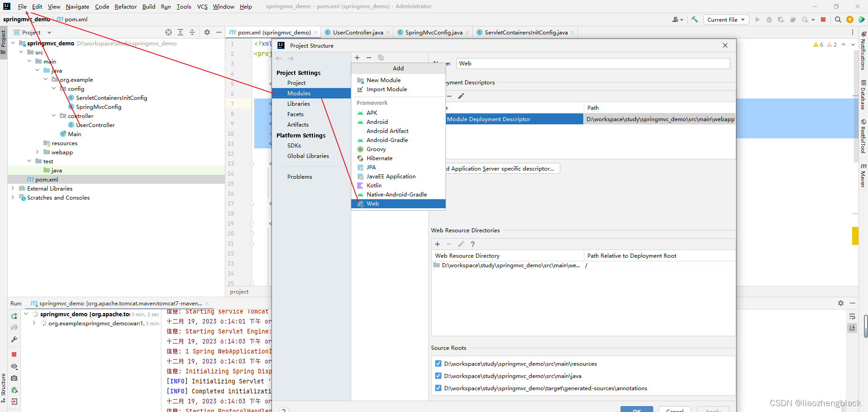
Task: Click the Locate (select opened file) icon in Project panel
Action: (169, 32)
